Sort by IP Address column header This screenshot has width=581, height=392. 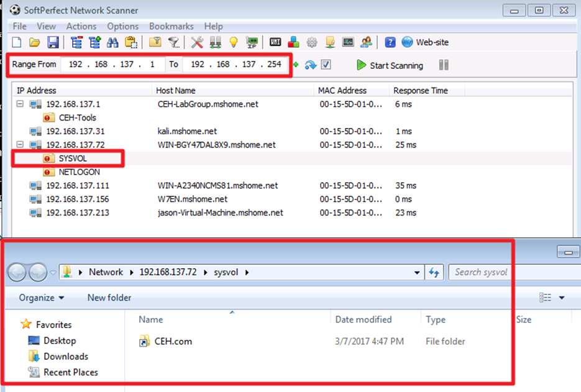(x=82, y=91)
